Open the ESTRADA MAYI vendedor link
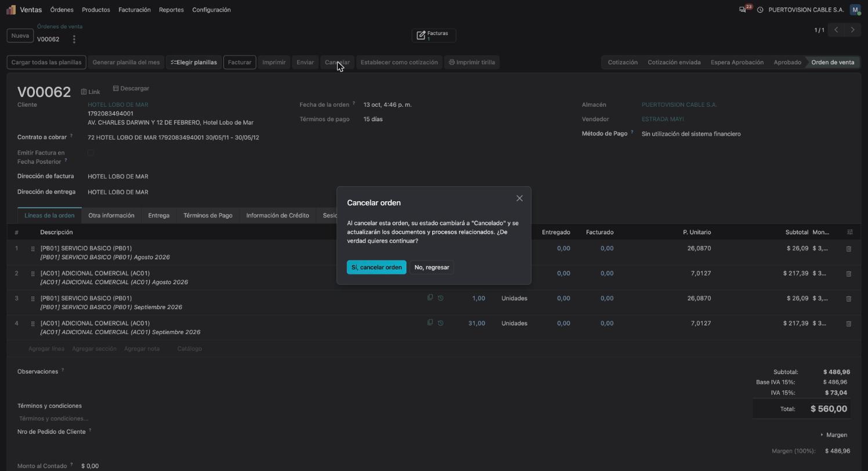Screen dimensions: 868x471 [663, 119]
